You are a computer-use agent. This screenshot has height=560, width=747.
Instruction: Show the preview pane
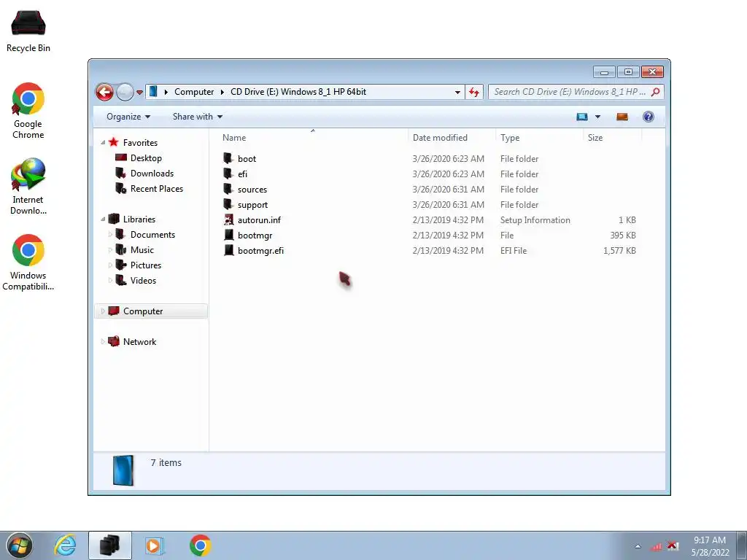click(x=622, y=117)
